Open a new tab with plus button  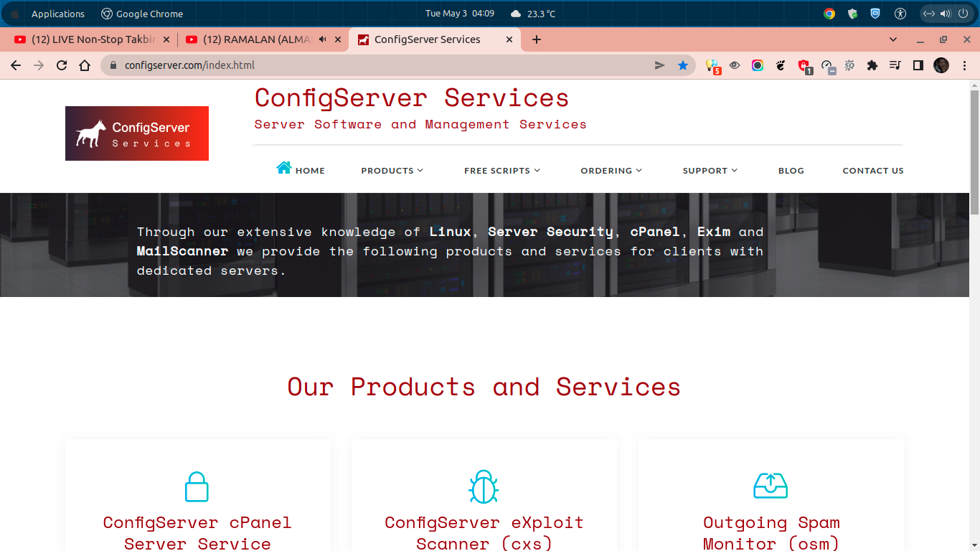pyautogui.click(x=537, y=39)
